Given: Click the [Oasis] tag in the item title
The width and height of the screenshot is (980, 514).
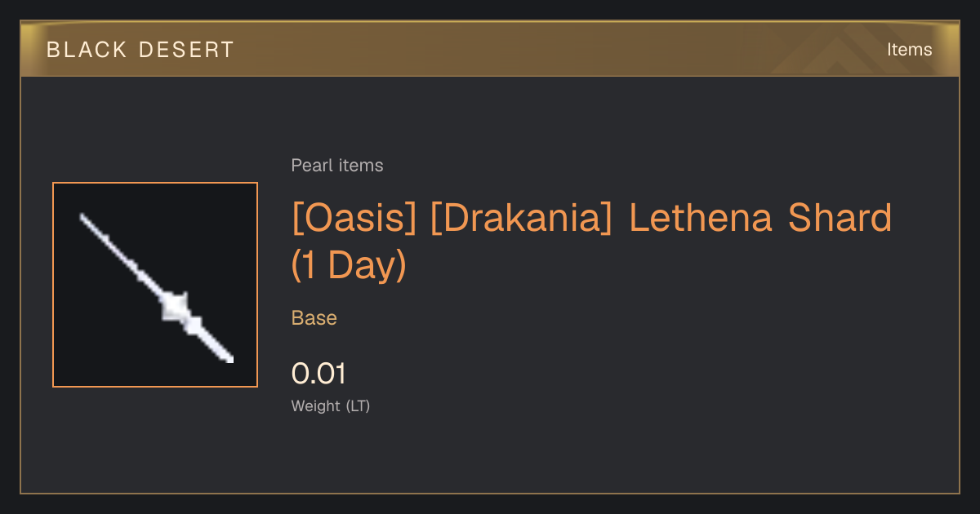Looking at the screenshot, I should click(354, 219).
